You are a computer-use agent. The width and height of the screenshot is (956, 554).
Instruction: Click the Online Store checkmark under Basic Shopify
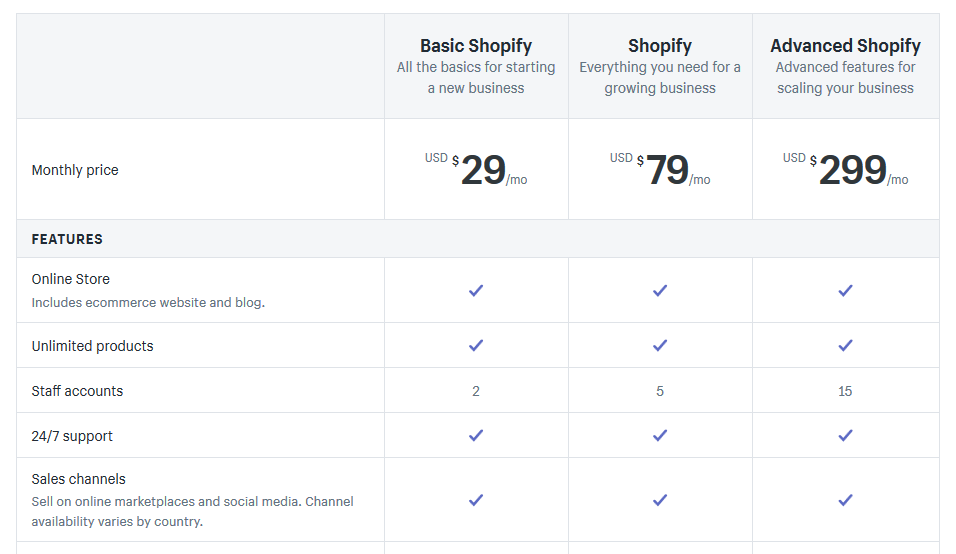tap(476, 291)
